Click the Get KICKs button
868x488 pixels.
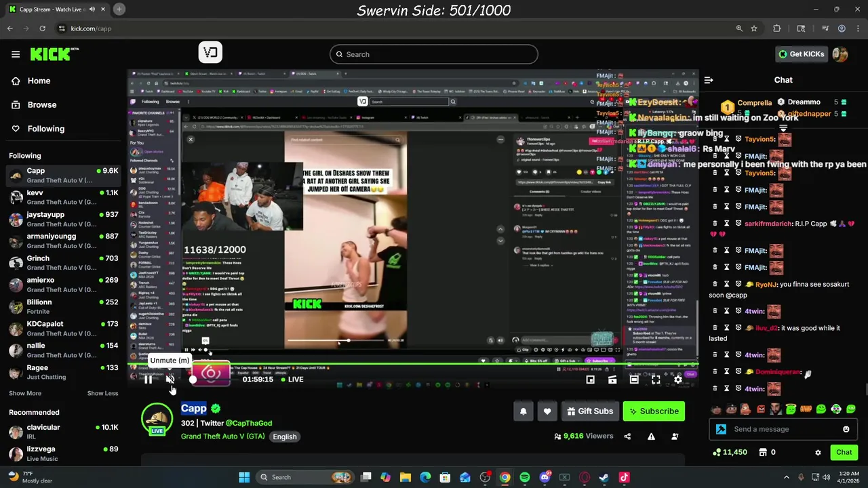(x=801, y=54)
